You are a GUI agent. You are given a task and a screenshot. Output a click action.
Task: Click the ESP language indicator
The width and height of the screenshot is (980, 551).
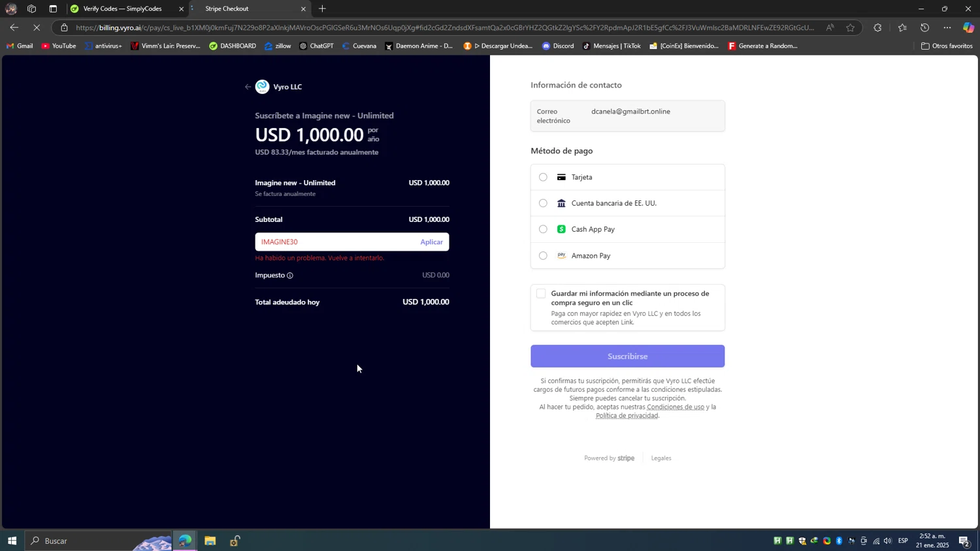coord(903,541)
